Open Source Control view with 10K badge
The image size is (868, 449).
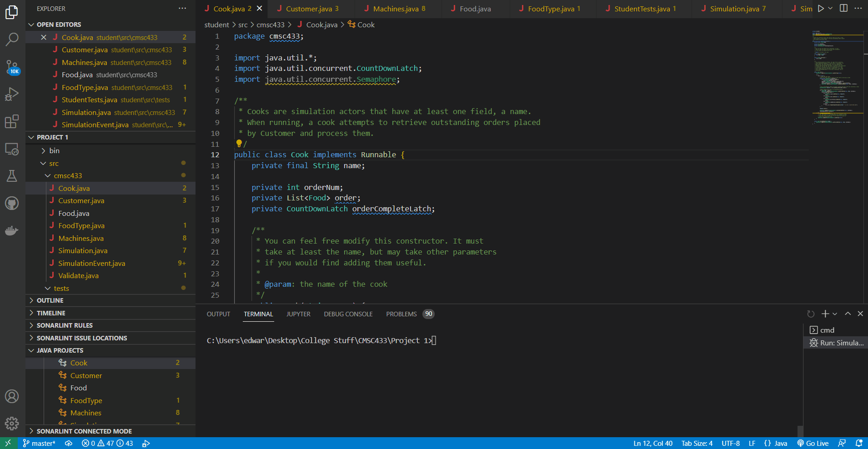click(x=12, y=67)
